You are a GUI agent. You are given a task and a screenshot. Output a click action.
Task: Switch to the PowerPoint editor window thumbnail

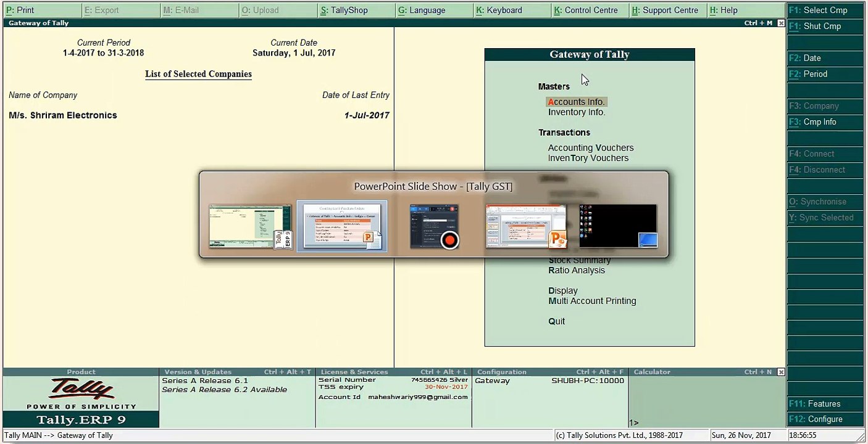point(526,226)
